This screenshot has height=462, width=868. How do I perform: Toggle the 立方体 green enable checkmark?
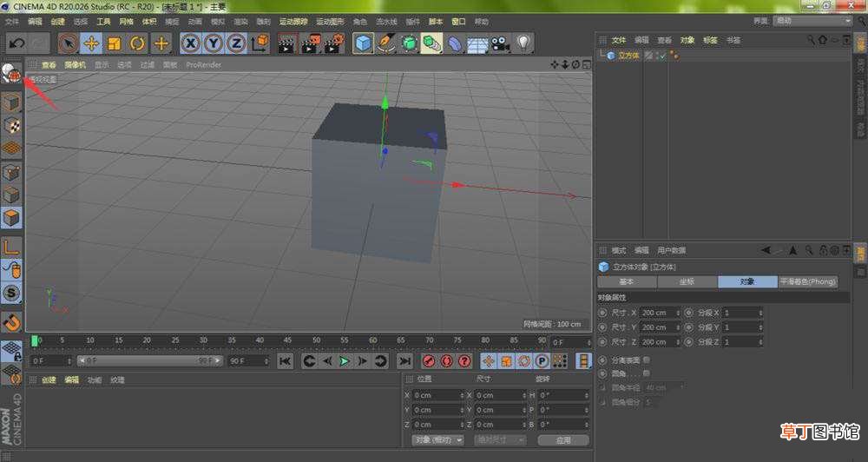coord(662,56)
